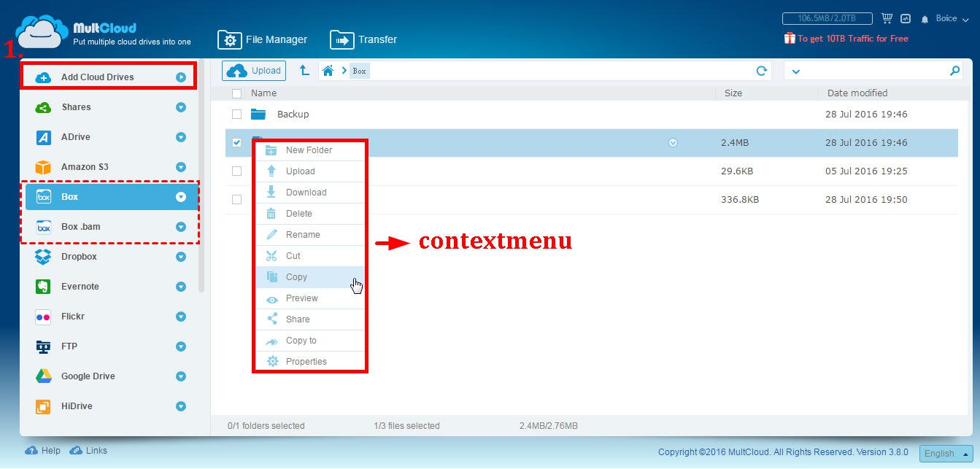The height and width of the screenshot is (469, 980).
Task: Go up one folder level
Action: 304,71
